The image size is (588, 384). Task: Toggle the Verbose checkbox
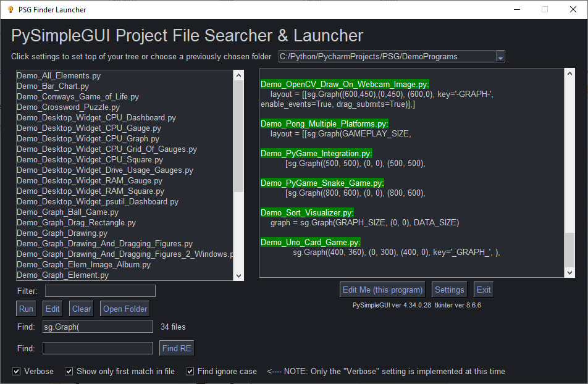[17, 372]
